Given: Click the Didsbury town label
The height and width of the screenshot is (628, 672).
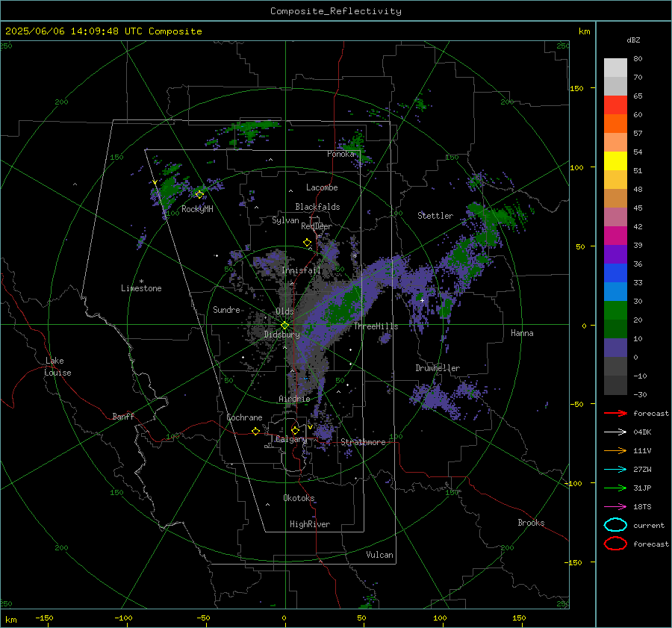Looking at the screenshot, I should [x=282, y=335].
